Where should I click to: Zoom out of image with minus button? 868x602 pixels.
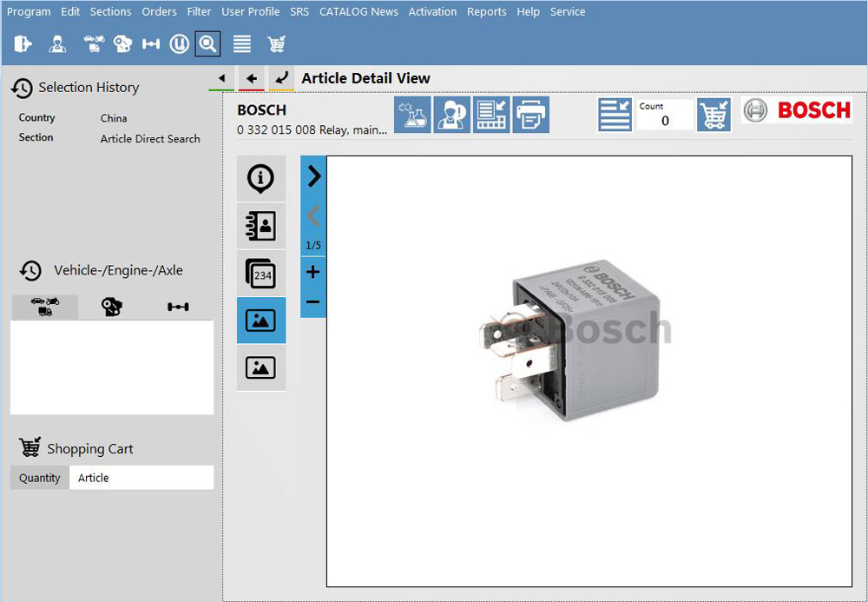click(312, 301)
